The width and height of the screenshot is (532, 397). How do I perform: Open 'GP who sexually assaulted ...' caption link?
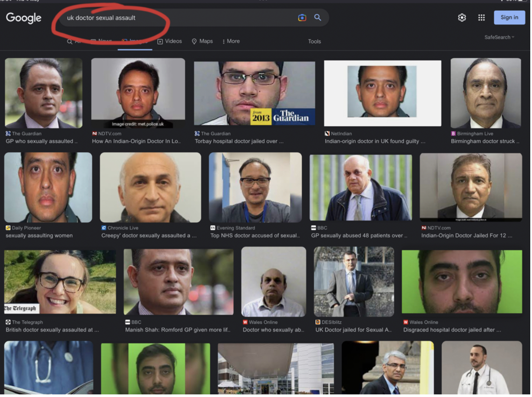click(42, 141)
